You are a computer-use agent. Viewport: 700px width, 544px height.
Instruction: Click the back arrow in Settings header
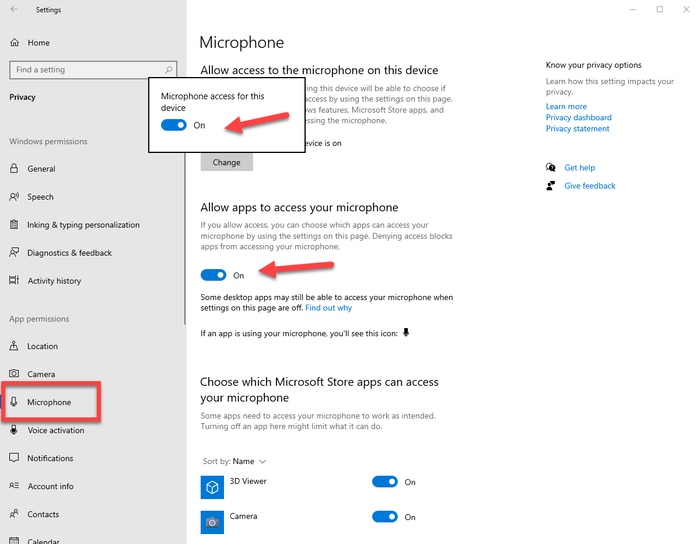coord(14,11)
